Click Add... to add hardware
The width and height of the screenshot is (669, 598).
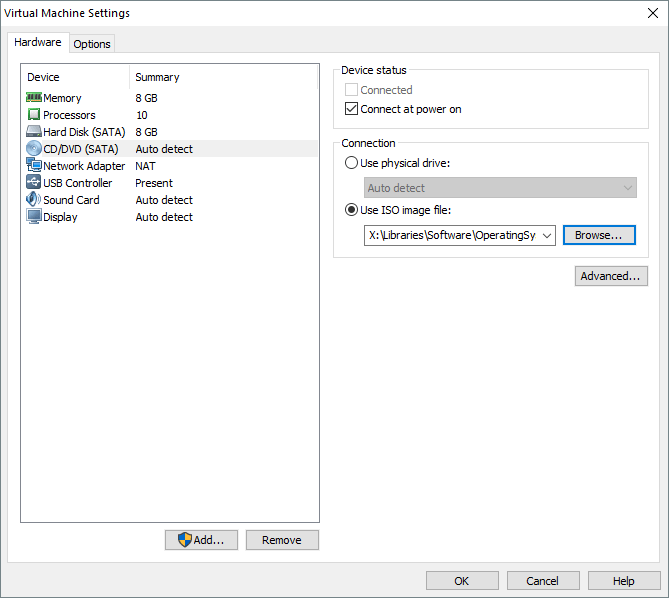click(201, 540)
